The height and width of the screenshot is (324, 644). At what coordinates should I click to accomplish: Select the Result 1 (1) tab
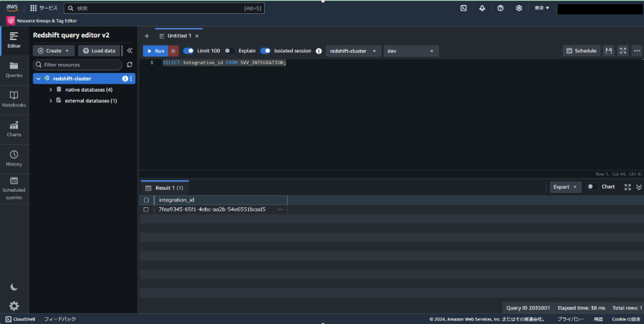point(165,187)
